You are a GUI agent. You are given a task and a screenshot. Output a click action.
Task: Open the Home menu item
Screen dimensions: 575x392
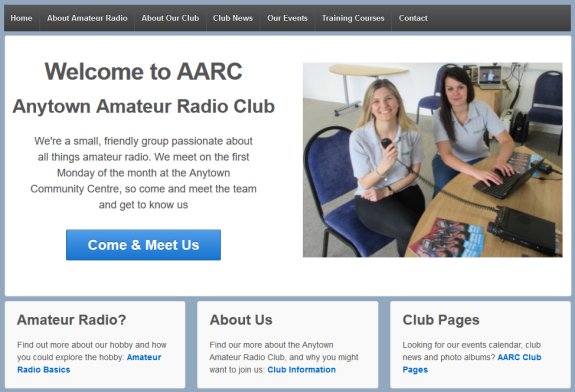click(x=21, y=18)
